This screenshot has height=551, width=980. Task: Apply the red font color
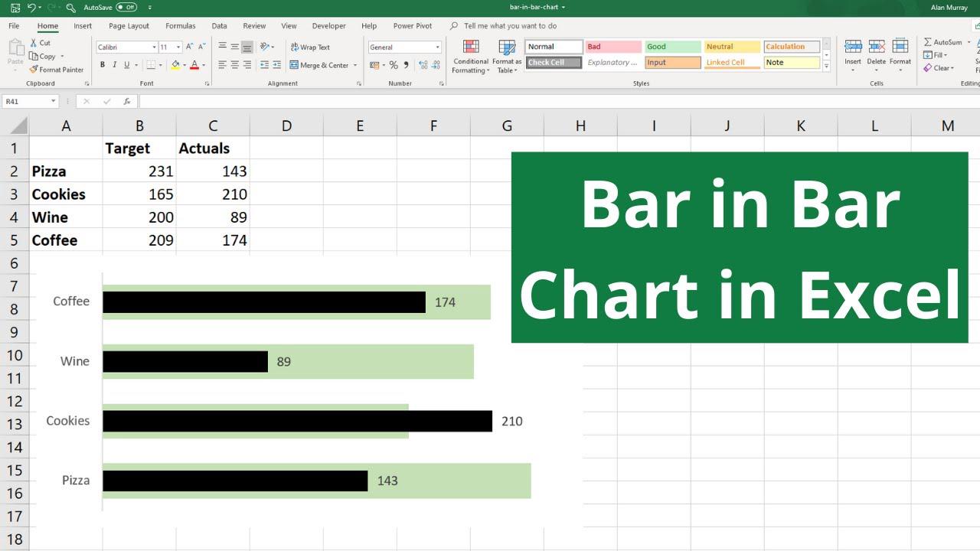pos(194,65)
